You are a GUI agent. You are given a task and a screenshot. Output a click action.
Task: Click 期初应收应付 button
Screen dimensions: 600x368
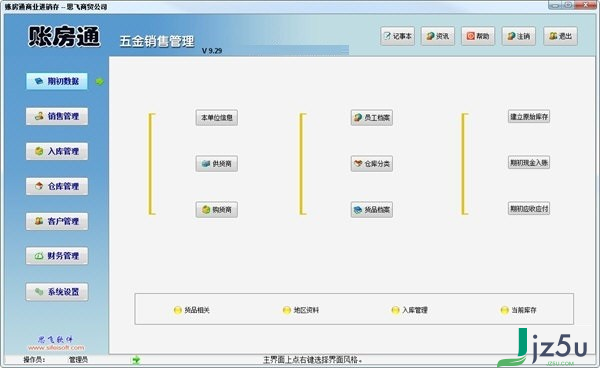529,208
